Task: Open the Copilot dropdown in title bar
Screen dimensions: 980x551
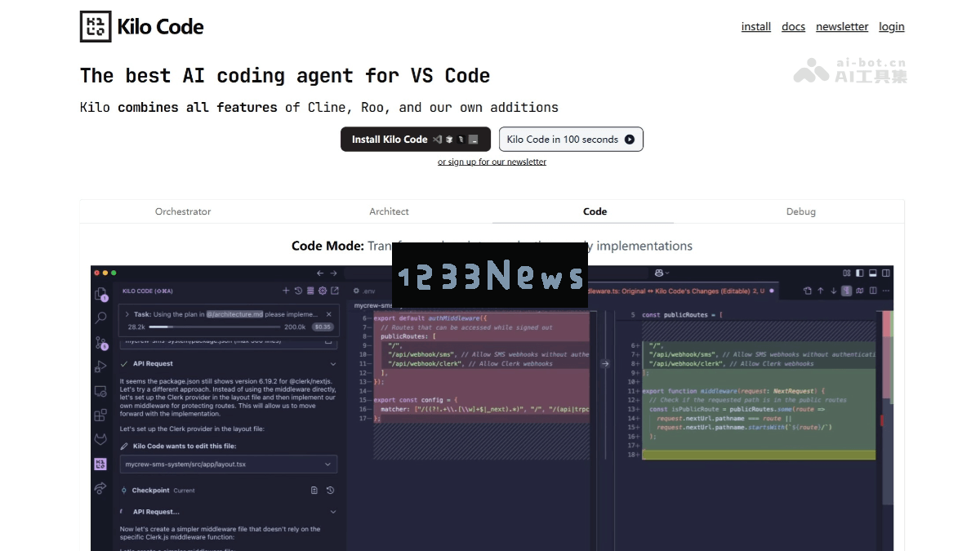Action: [661, 273]
